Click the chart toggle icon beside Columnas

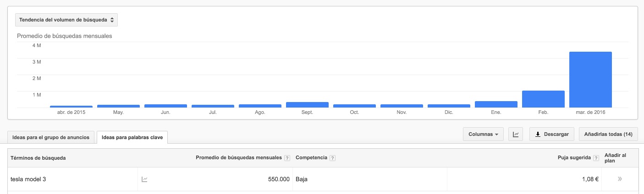coord(516,134)
